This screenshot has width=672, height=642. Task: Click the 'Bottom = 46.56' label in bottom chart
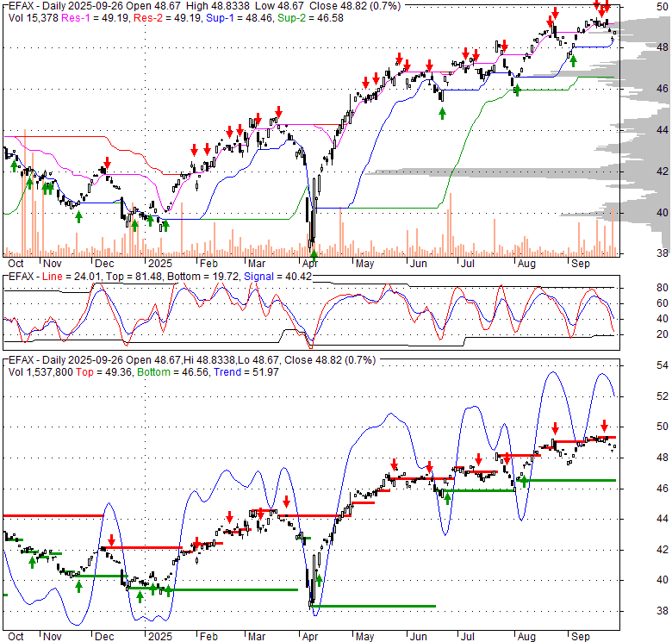click(172, 372)
